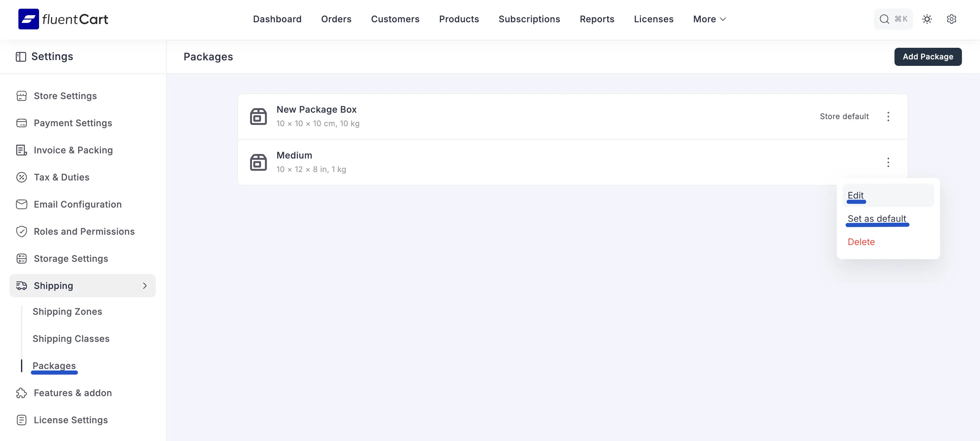Open Store Settings via the storefront icon
Image resolution: width=980 pixels, height=441 pixels.
click(22, 96)
